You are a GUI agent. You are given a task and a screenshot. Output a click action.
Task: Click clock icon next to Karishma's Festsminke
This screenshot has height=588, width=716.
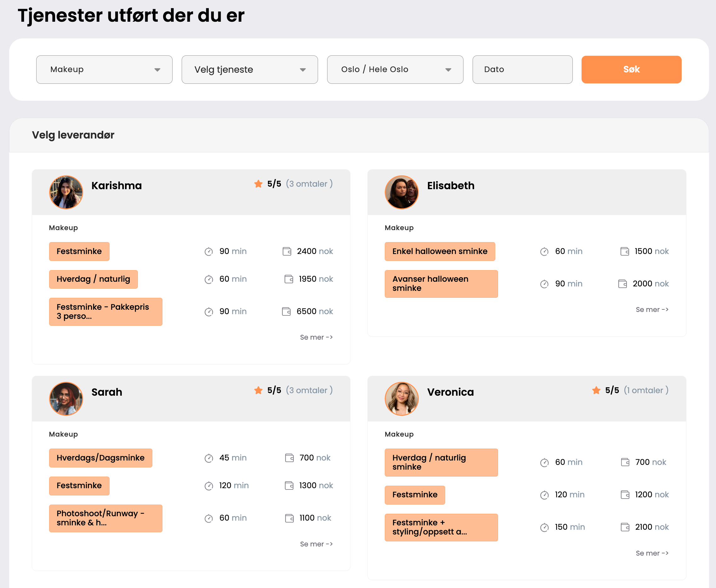pos(209,252)
